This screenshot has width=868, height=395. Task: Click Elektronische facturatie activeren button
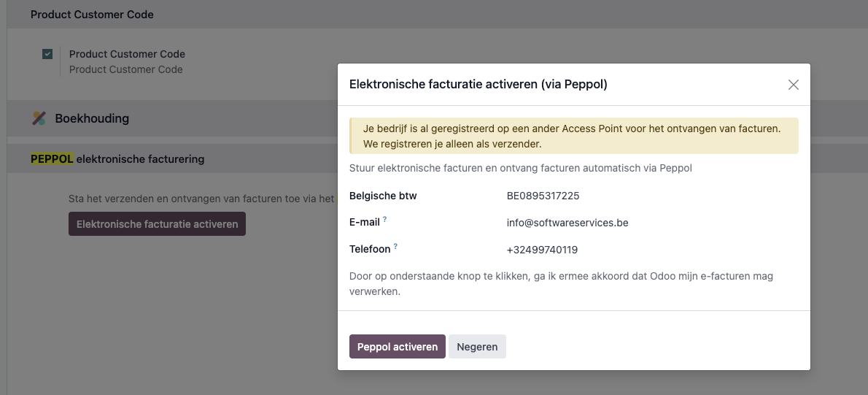pyautogui.click(x=157, y=224)
